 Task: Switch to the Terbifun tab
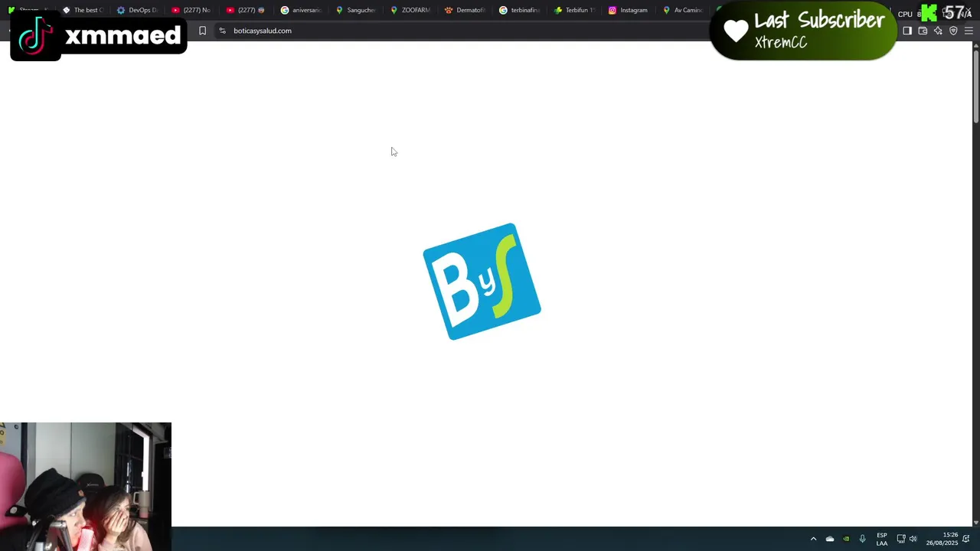tap(574, 10)
